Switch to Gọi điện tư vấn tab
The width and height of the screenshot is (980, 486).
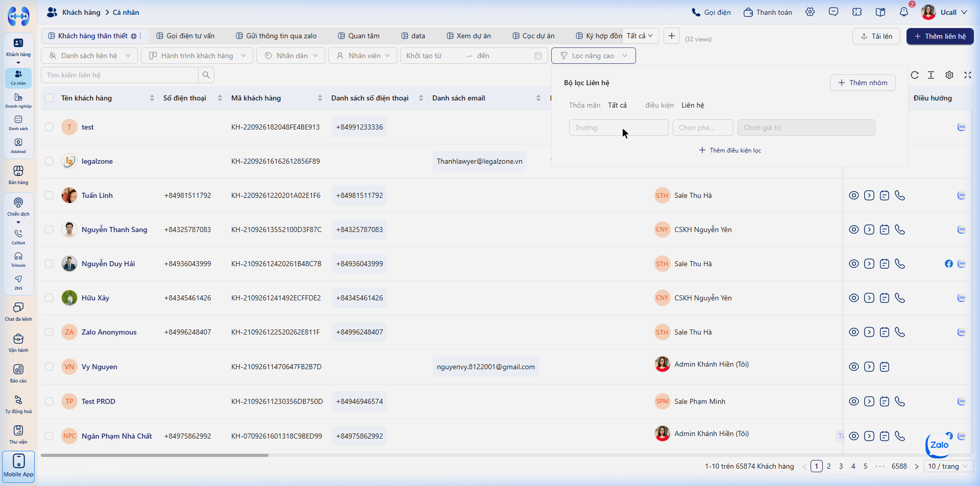[x=186, y=36]
